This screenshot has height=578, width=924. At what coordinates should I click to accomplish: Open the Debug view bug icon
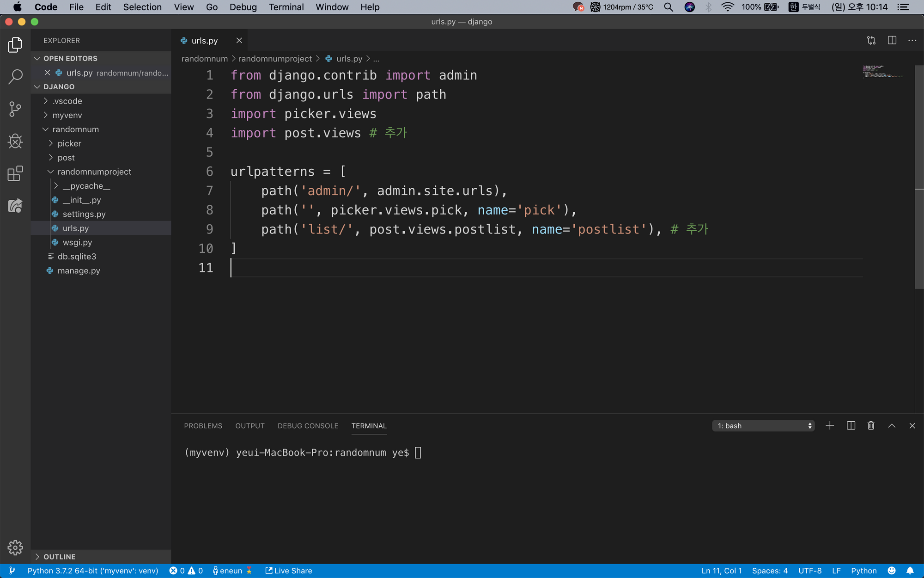(15, 141)
